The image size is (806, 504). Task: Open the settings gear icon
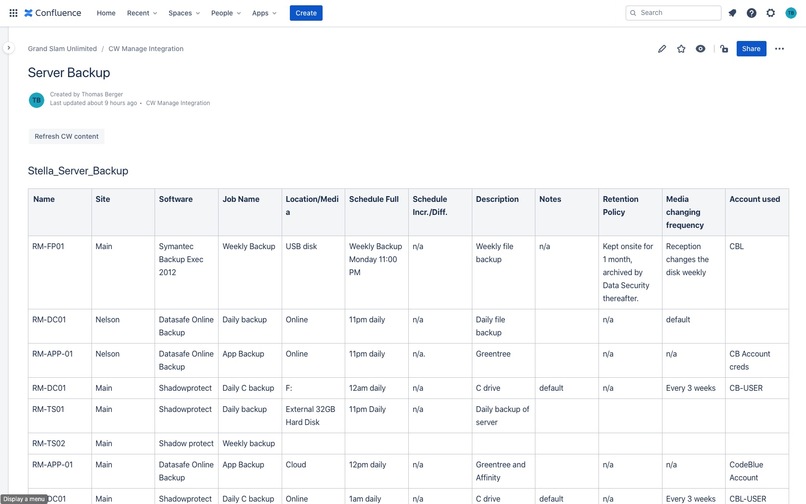tap(771, 13)
